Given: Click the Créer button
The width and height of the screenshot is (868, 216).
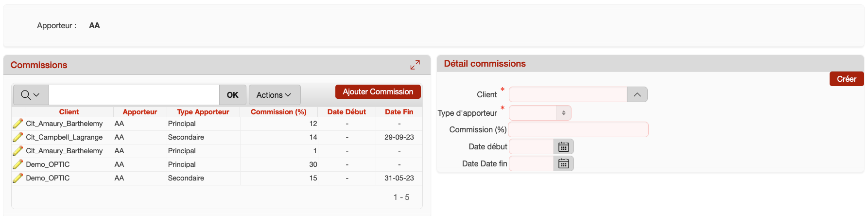Looking at the screenshot, I should click(x=846, y=79).
